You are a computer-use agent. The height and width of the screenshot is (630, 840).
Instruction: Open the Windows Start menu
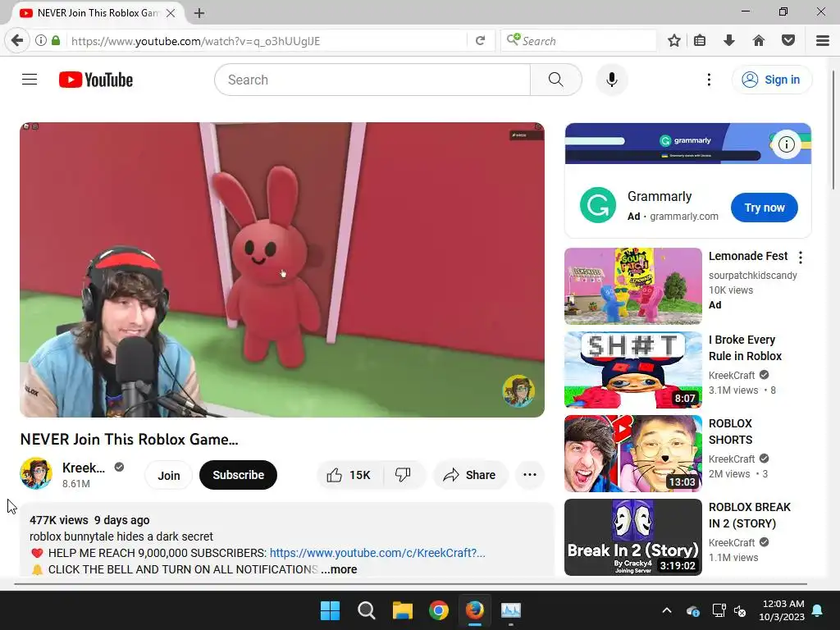(x=330, y=610)
